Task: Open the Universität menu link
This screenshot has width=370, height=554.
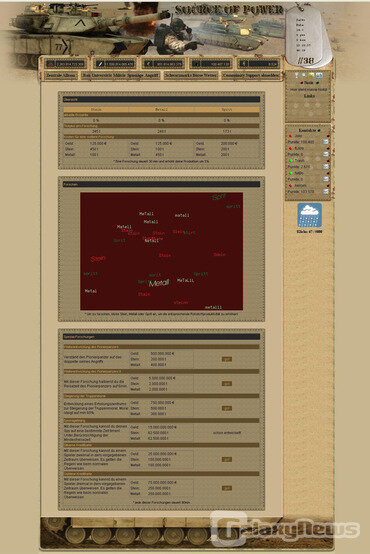Action: tap(101, 76)
